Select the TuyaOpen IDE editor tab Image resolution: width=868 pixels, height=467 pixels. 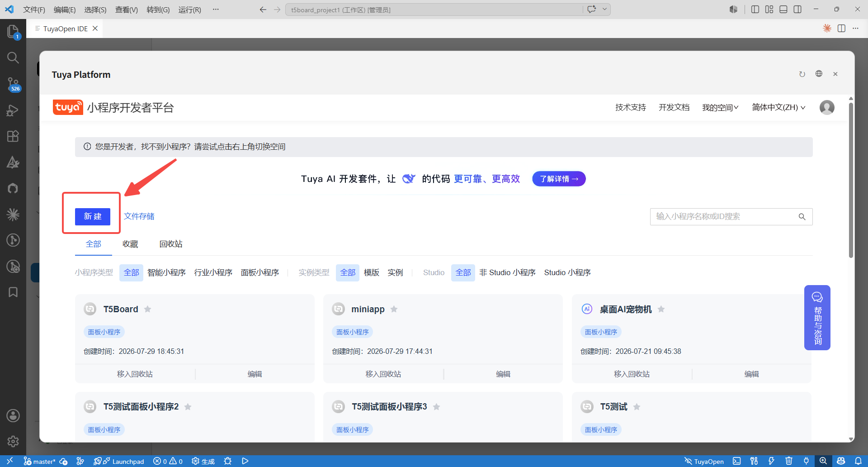coord(65,29)
